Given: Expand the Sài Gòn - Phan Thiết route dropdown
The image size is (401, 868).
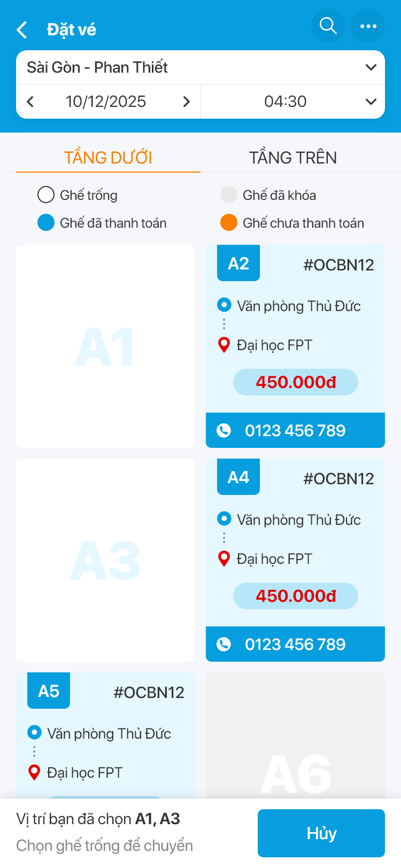Looking at the screenshot, I should tap(200, 67).
